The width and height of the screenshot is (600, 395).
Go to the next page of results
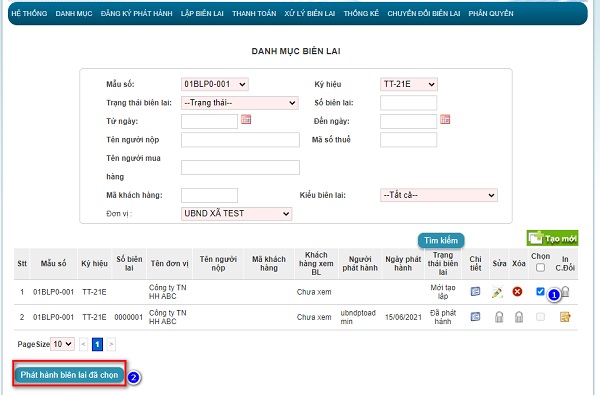click(x=111, y=344)
